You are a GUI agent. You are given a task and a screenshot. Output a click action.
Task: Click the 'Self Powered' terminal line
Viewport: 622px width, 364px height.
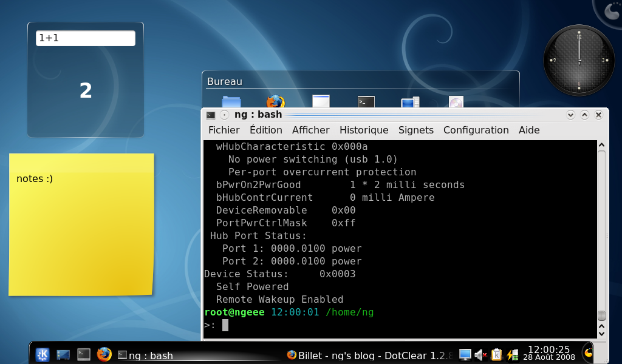[x=252, y=286]
